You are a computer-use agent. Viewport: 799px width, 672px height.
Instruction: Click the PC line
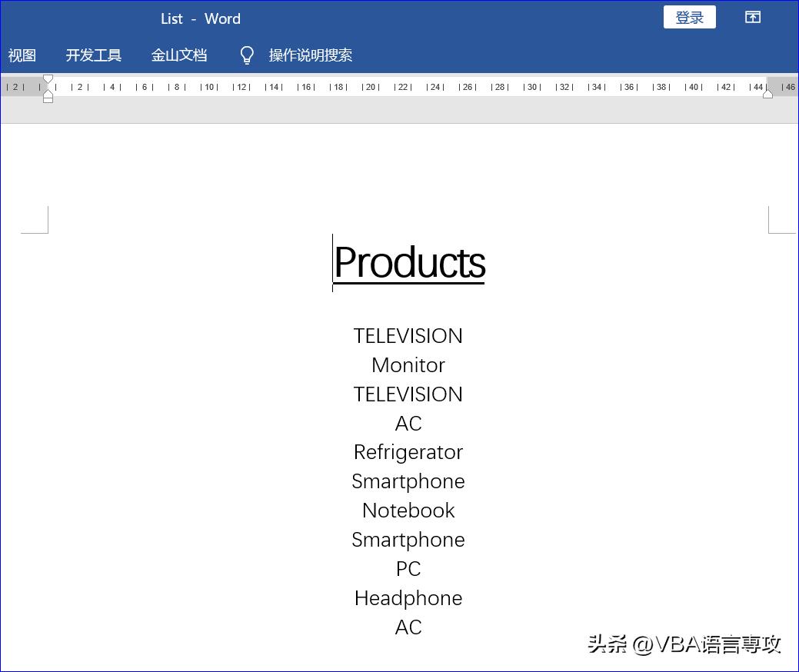point(408,569)
